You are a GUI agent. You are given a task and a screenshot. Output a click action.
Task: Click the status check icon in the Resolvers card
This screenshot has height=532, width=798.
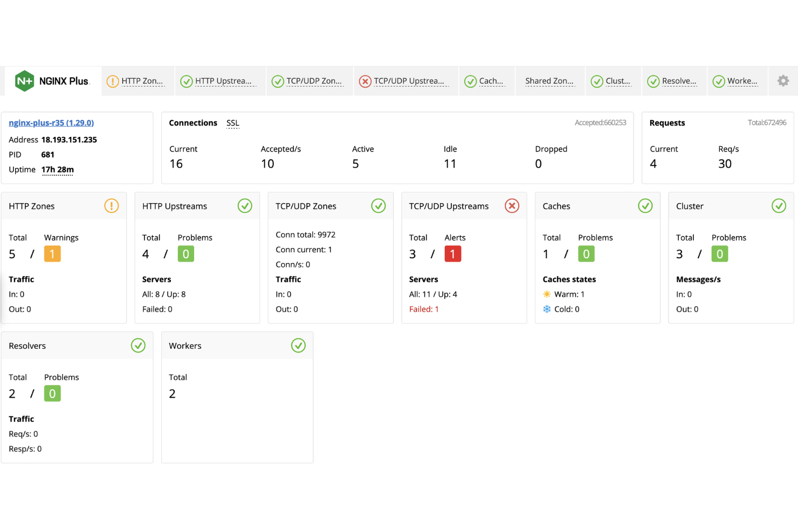pos(138,346)
